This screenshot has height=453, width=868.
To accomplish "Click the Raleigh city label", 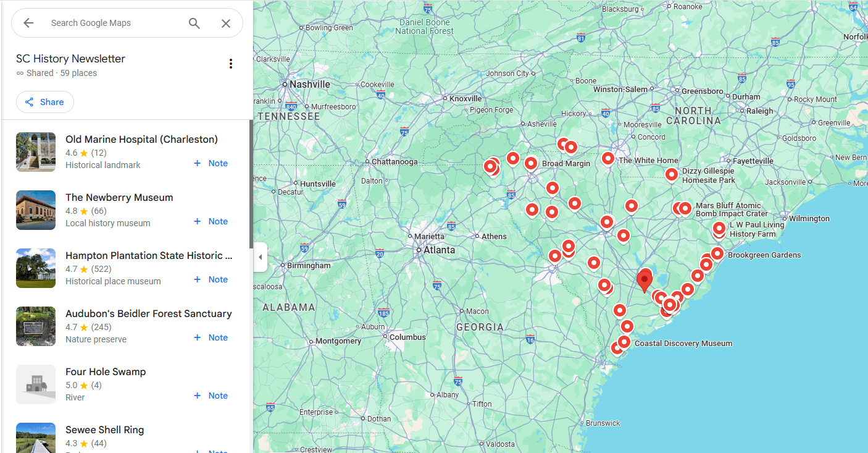I will (759, 111).
